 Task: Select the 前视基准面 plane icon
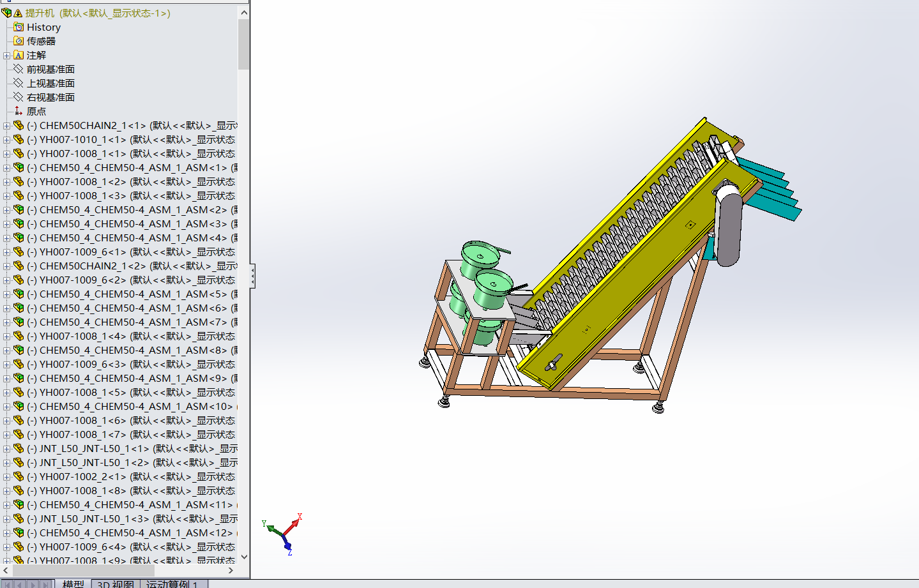click(19, 69)
